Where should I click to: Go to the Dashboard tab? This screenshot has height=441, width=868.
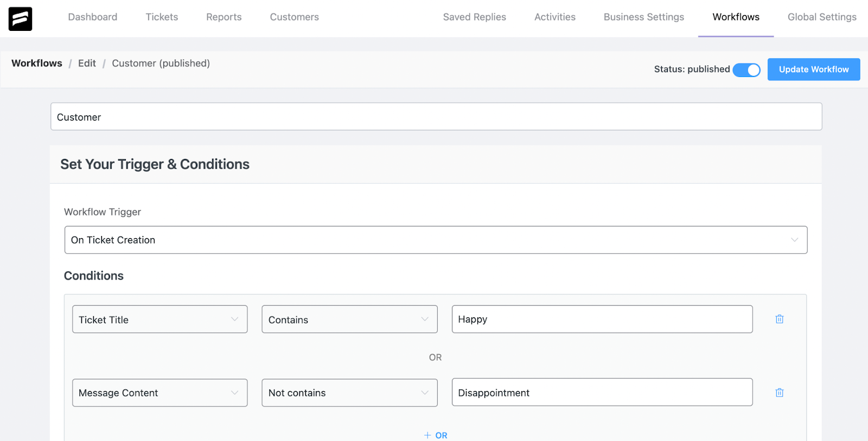(x=93, y=17)
